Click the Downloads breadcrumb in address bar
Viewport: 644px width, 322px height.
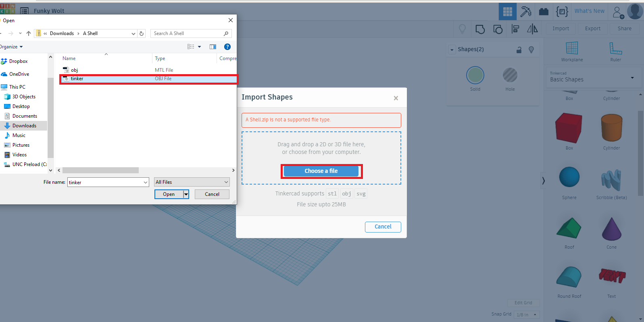tap(62, 33)
